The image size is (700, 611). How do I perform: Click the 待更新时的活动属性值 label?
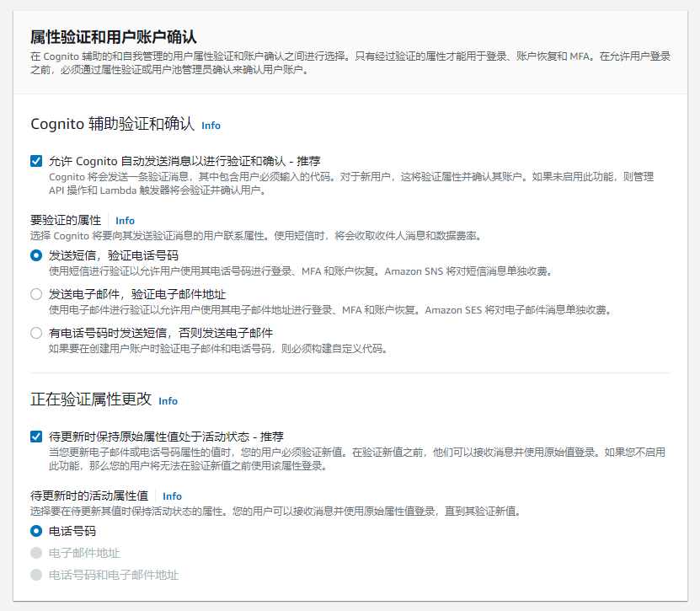click(x=89, y=496)
